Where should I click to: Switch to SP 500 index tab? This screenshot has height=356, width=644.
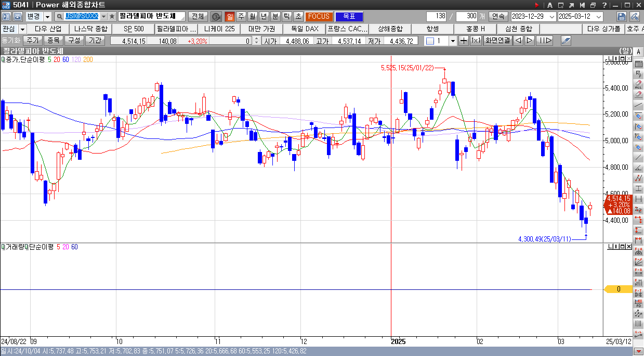134,29
